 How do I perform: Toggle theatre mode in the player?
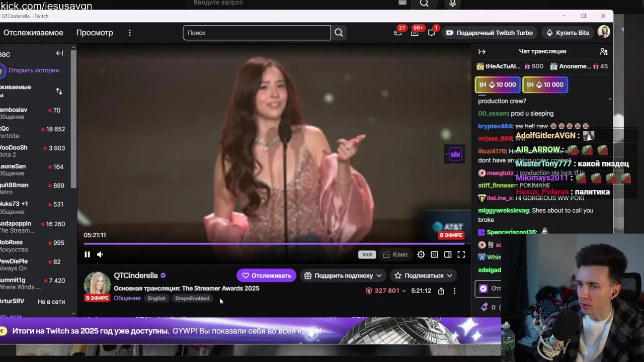click(x=448, y=254)
